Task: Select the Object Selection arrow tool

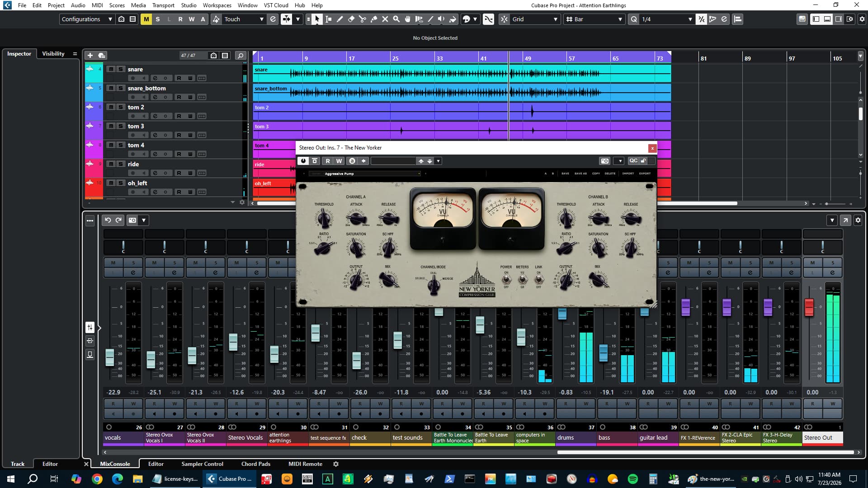Action: pyautogui.click(x=317, y=19)
